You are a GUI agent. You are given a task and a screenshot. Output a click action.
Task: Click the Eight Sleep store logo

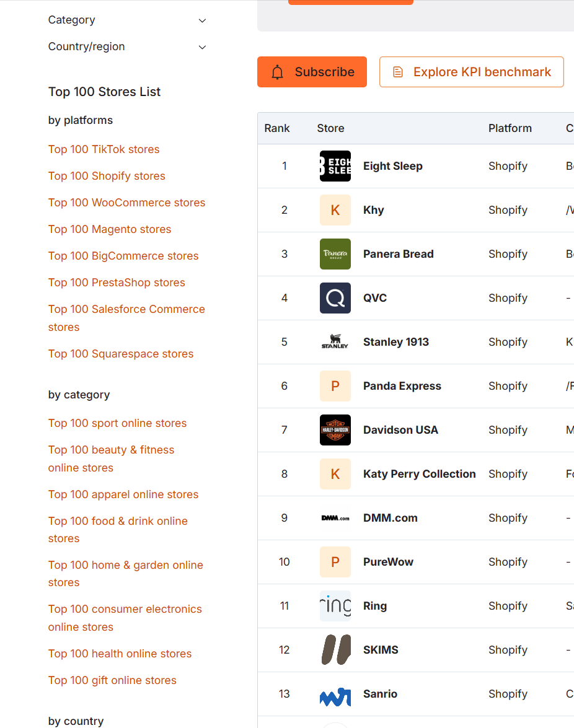[x=335, y=166]
